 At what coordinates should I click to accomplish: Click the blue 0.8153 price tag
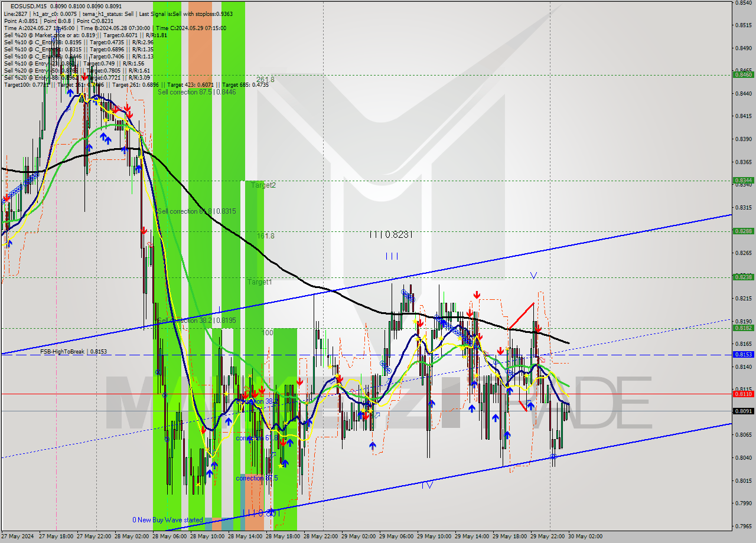tap(743, 354)
